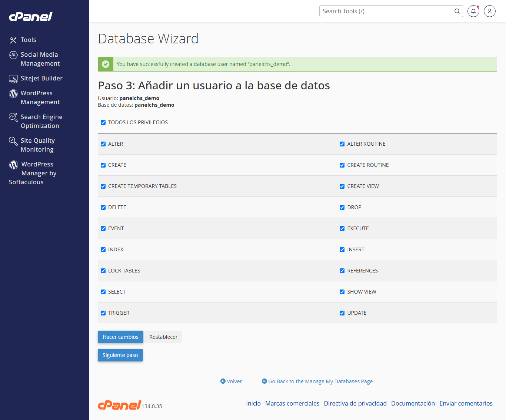The height and width of the screenshot is (420, 506).
Task: Toggle the REFERENCES checkbox
Action: tap(342, 271)
